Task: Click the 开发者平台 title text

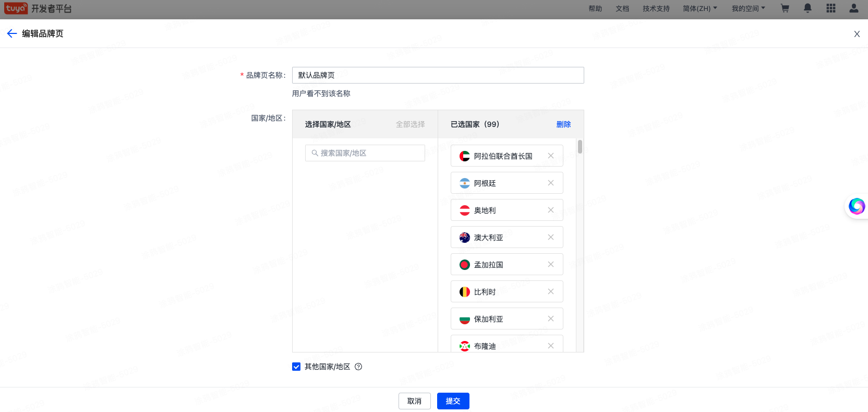Action: tap(51, 9)
